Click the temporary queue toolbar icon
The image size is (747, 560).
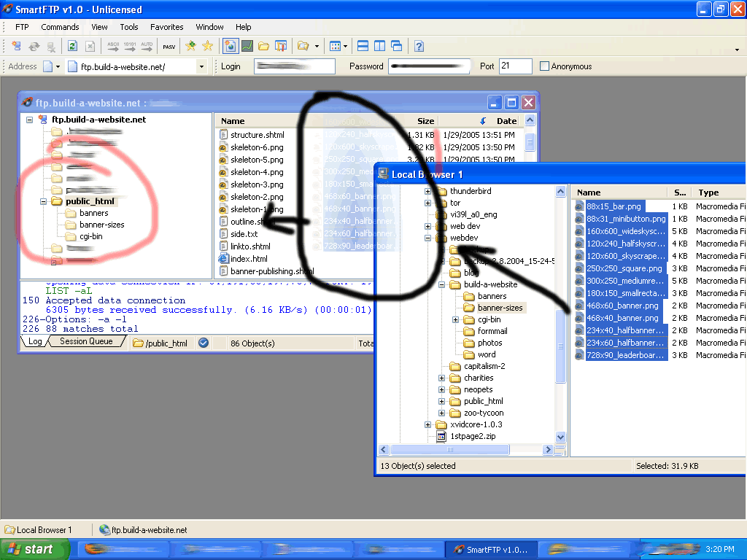(281, 46)
